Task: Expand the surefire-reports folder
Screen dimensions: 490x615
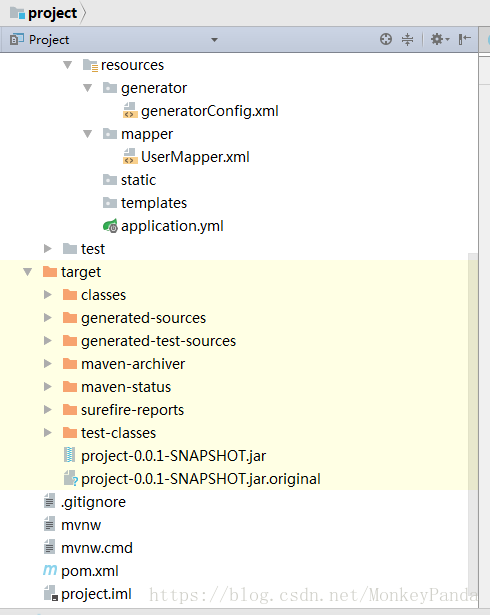Action: click(x=47, y=410)
